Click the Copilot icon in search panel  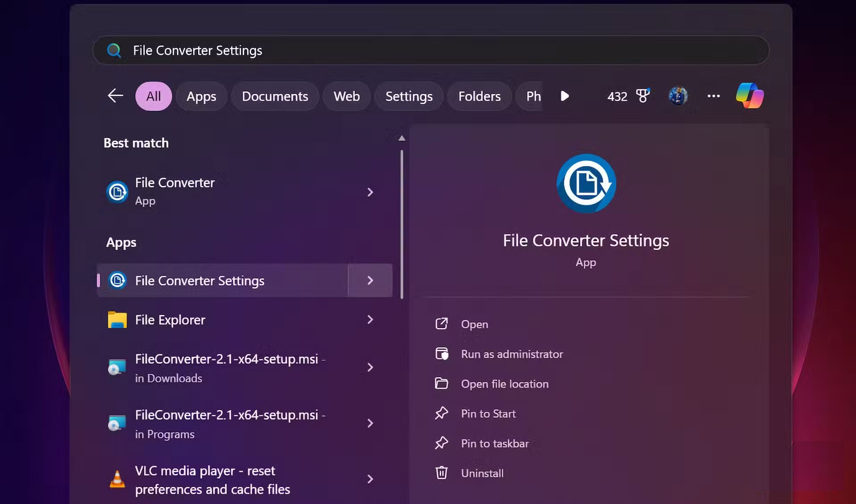point(749,96)
